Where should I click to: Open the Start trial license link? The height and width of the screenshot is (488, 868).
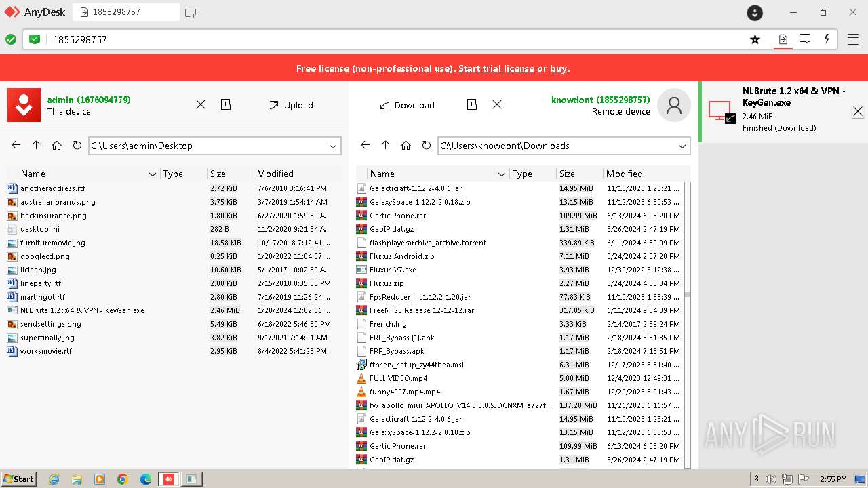click(x=496, y=68)
